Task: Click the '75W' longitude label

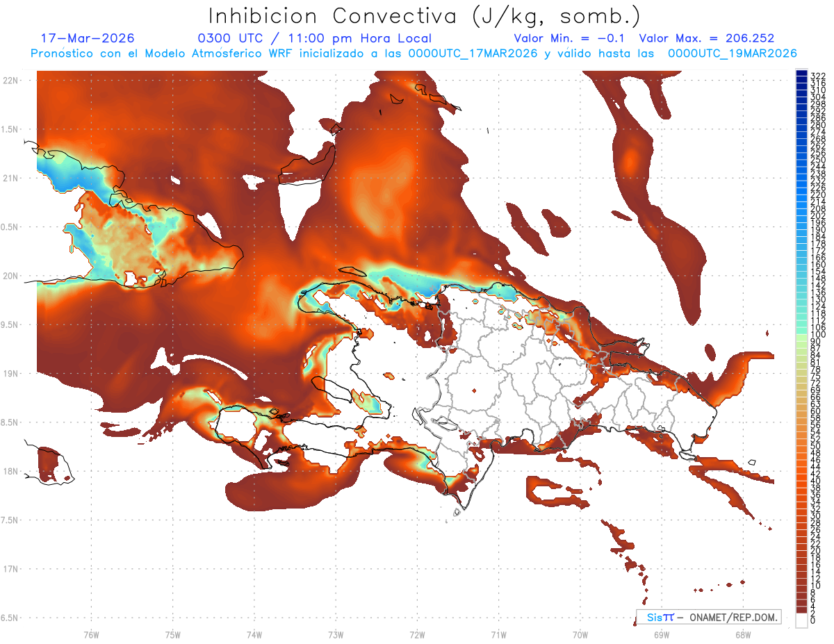Action: [x=173, y=634]
